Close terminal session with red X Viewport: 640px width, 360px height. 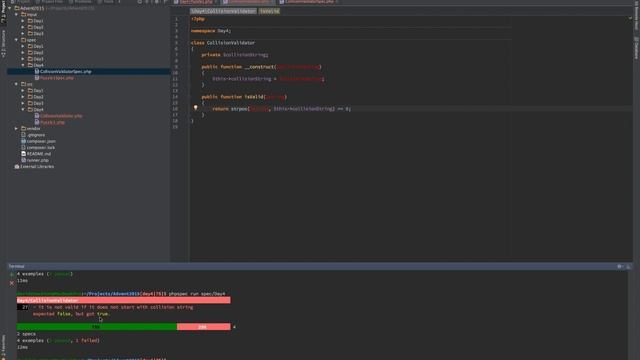[x=11, y=283]
